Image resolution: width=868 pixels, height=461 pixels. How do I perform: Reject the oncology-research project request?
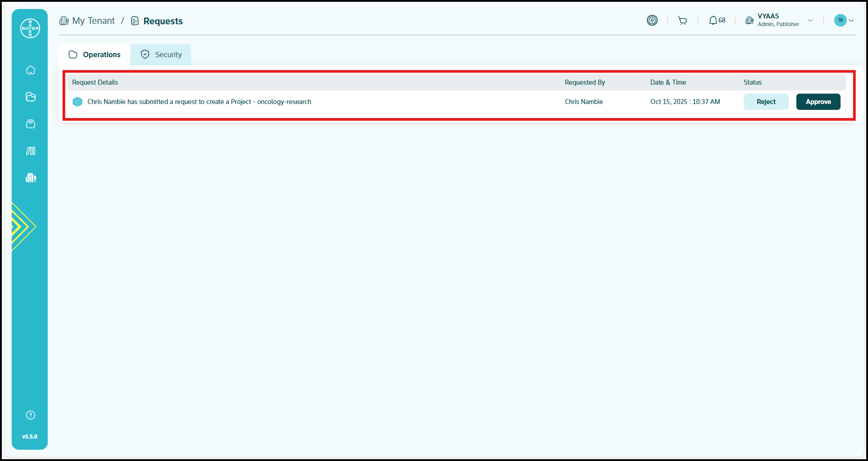tap(766, 102)
